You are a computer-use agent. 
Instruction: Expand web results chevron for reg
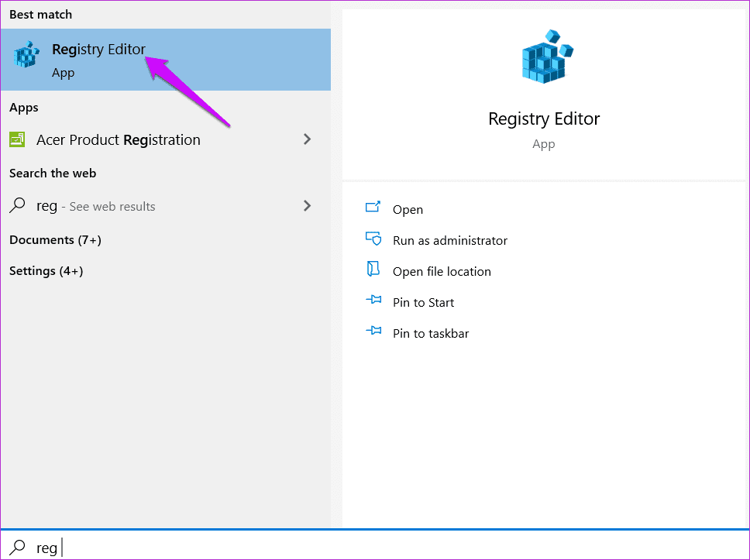[307, 205]
